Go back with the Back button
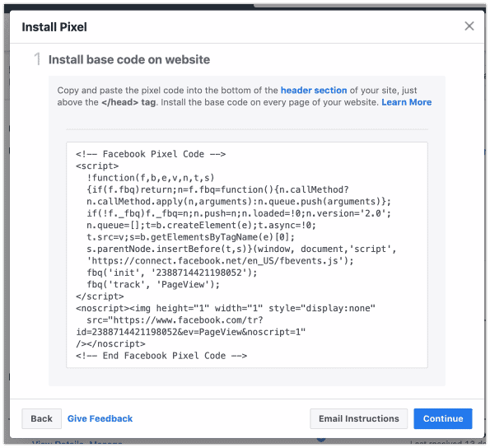The width and height of the screenshot is (490, 448). click(41, 418)
